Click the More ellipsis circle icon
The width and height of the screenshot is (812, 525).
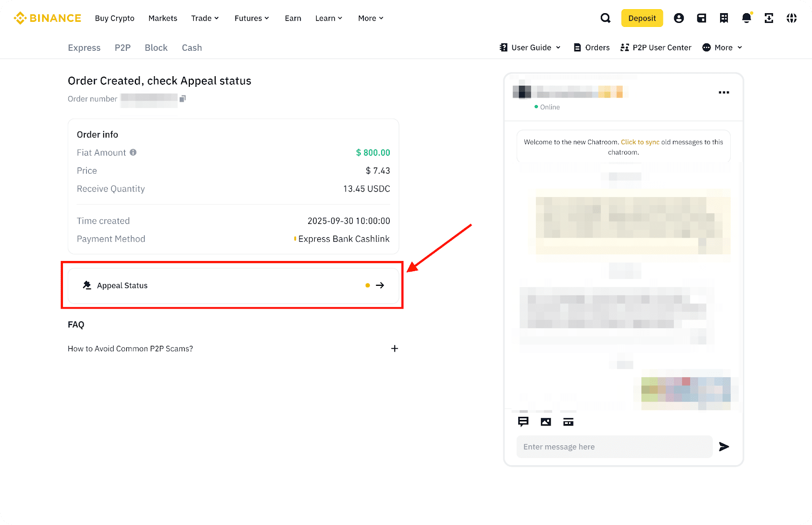click(x=706, y=47)
